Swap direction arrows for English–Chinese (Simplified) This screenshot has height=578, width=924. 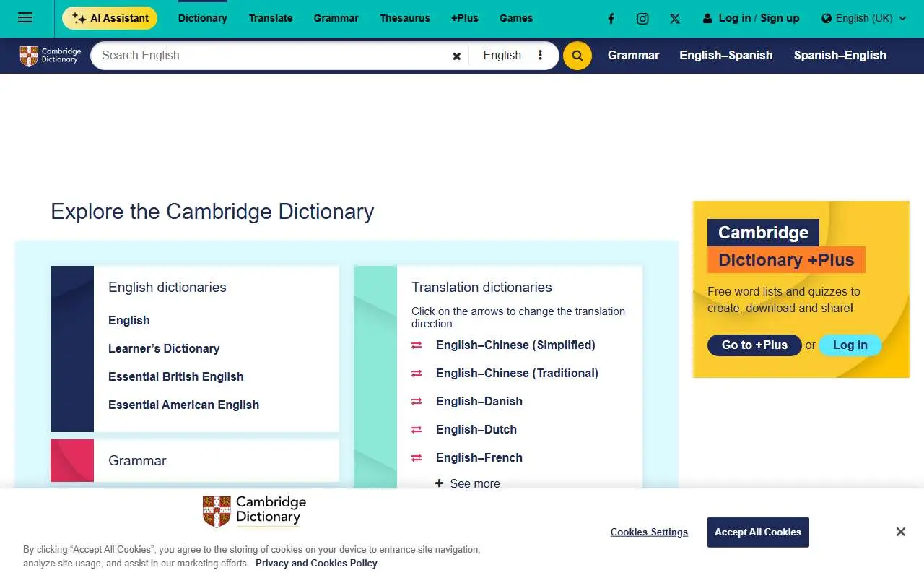point(417,345)
